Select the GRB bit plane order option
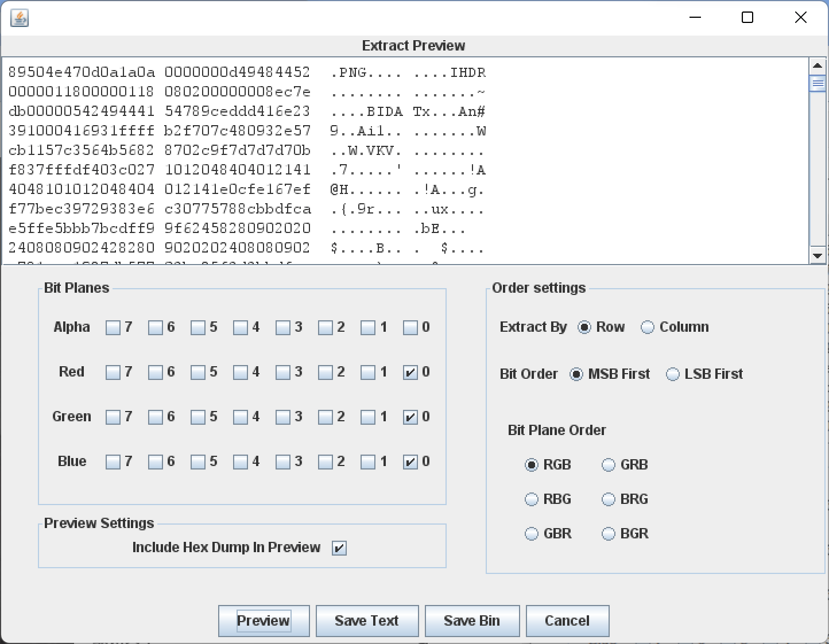The image size is (829, 644). [608, 465]
